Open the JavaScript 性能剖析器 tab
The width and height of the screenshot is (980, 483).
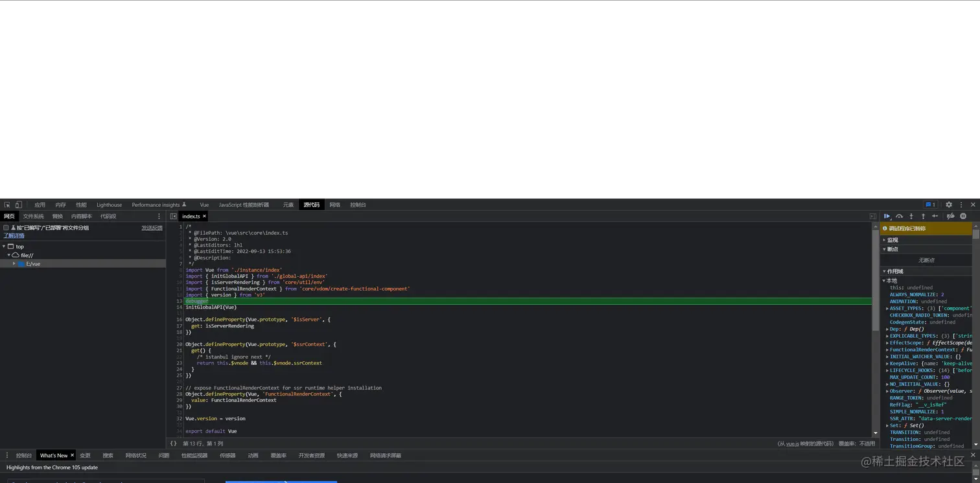point(244,205)
